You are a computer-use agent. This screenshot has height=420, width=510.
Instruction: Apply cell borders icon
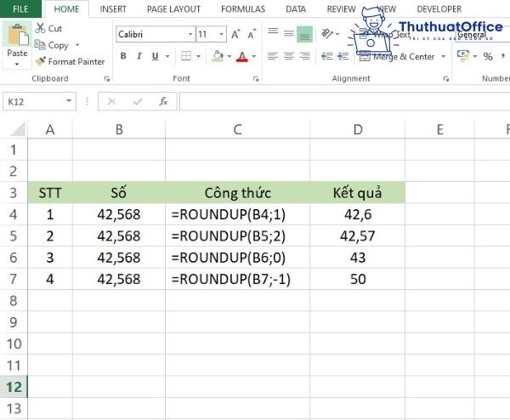pos(186,56)
